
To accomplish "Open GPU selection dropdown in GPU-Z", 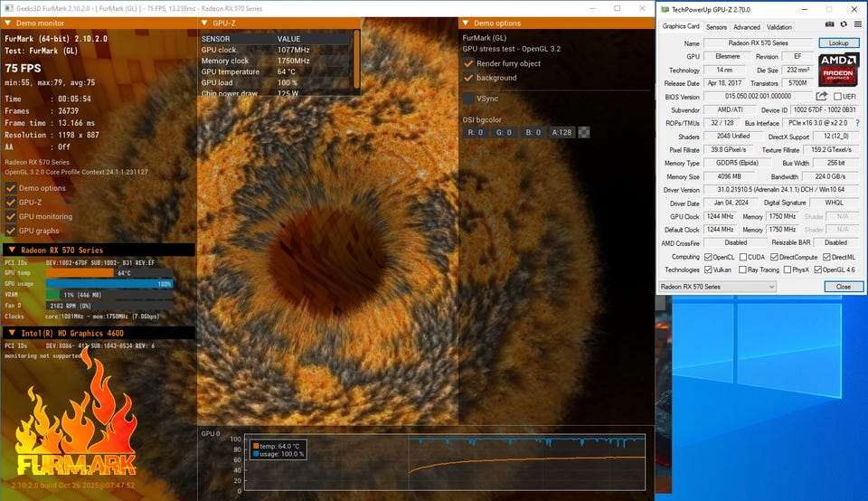I will click(x=717, y=287).
